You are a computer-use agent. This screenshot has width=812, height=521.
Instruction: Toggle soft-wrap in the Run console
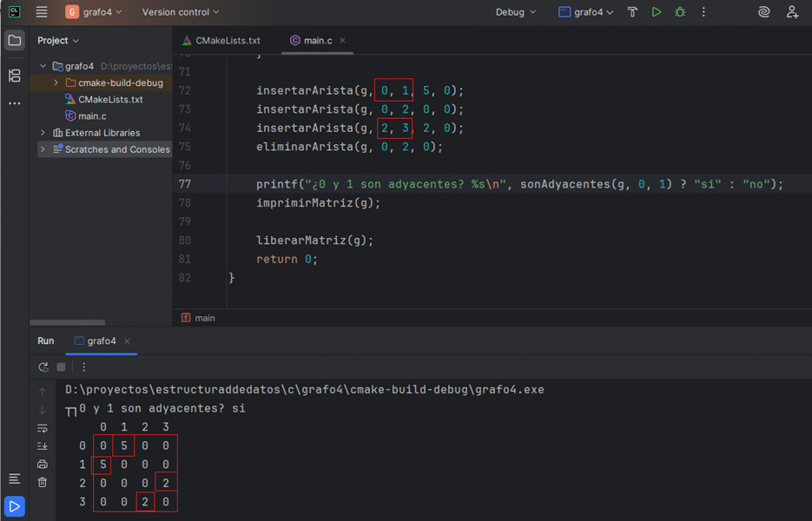(43, 428)
